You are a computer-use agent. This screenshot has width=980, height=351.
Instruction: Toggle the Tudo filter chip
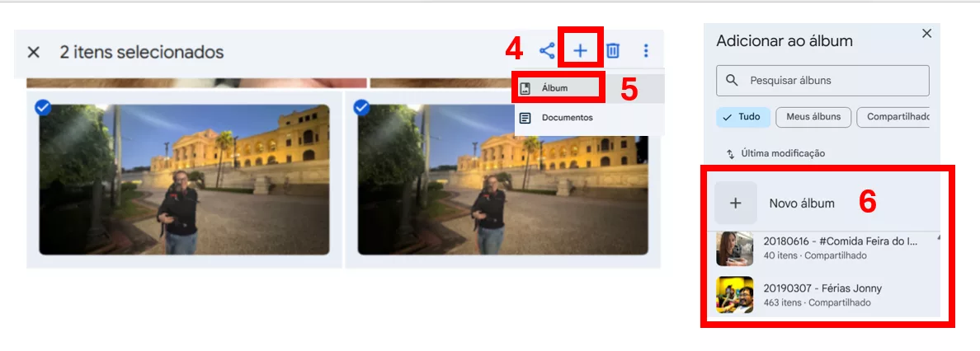(743, 118)
